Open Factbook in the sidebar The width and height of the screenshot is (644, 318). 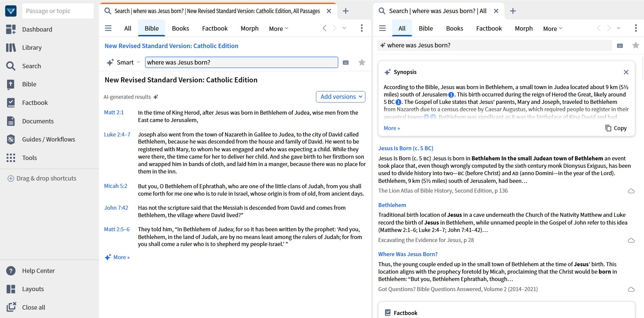click(x=27, y=103)
